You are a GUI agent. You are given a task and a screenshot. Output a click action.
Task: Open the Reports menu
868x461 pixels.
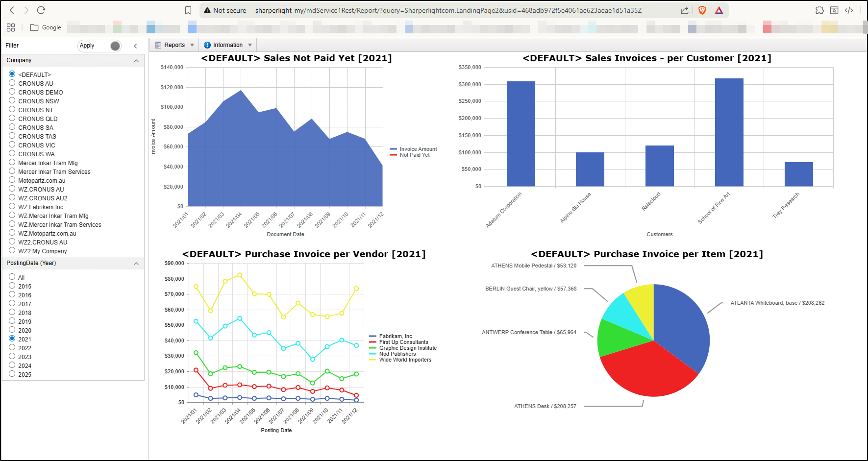(174, 45)
